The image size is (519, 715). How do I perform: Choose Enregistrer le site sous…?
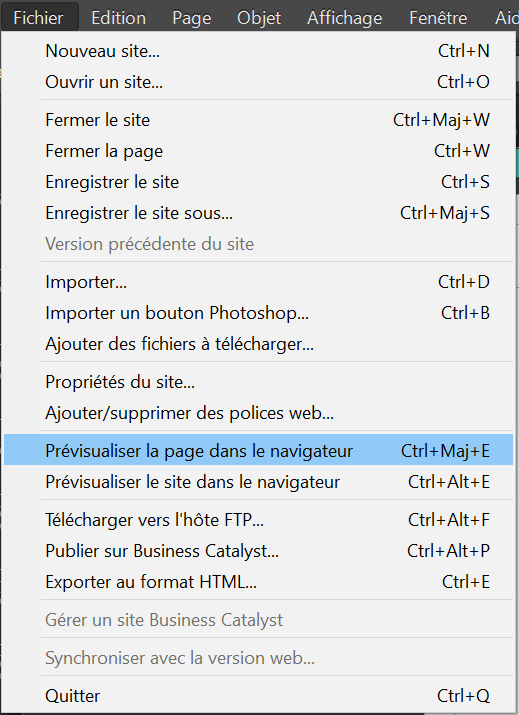259,213
